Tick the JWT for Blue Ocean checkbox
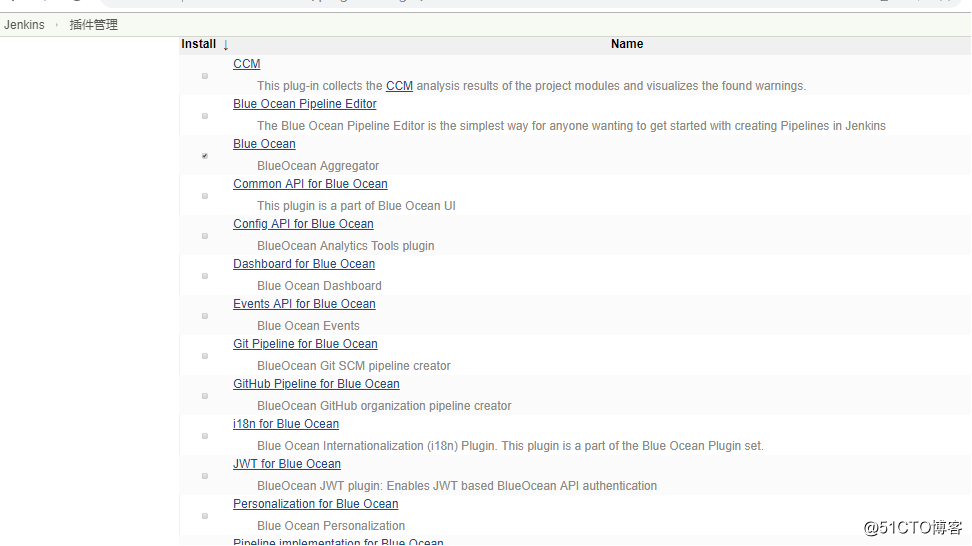The image size is (972, 546). (205, 476)
